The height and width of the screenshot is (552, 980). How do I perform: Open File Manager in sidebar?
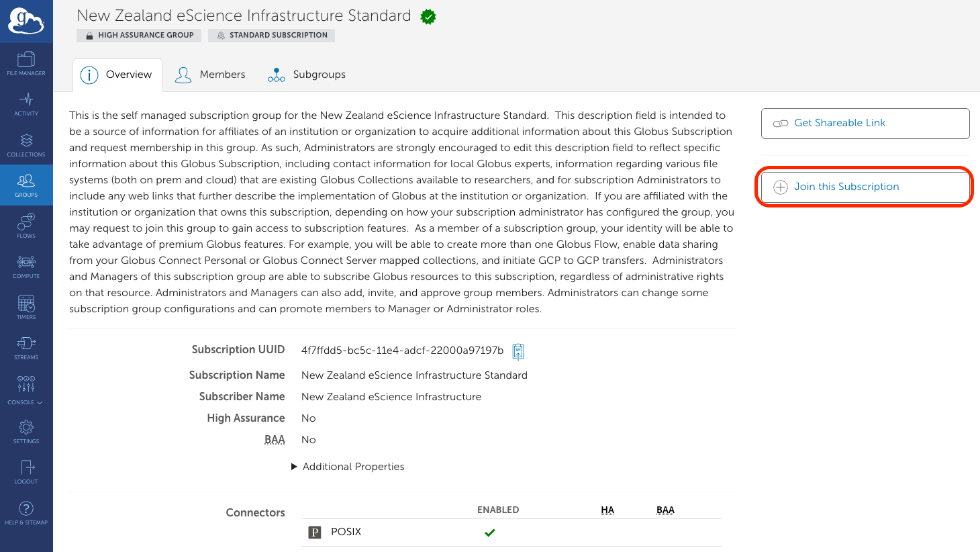(26, 63)
